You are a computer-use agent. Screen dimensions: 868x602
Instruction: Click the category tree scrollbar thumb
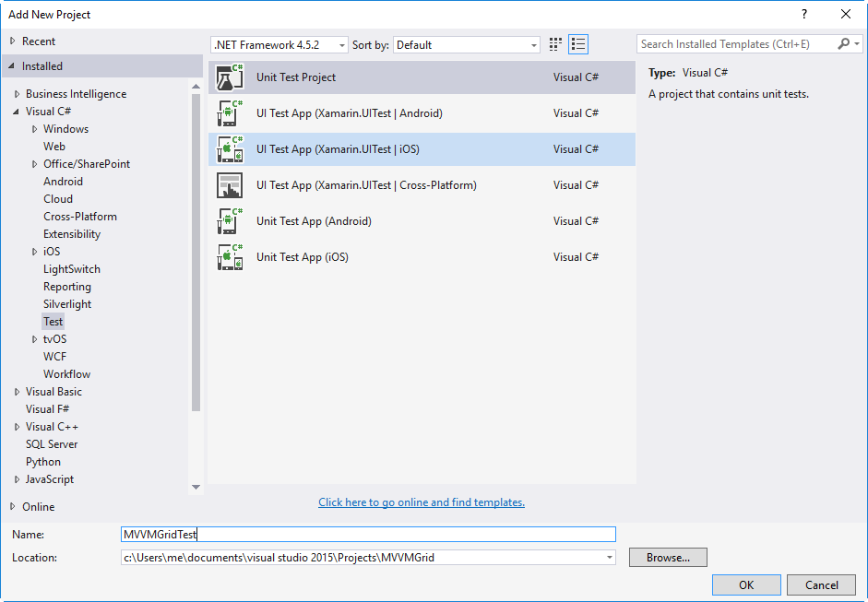point(196,253)
